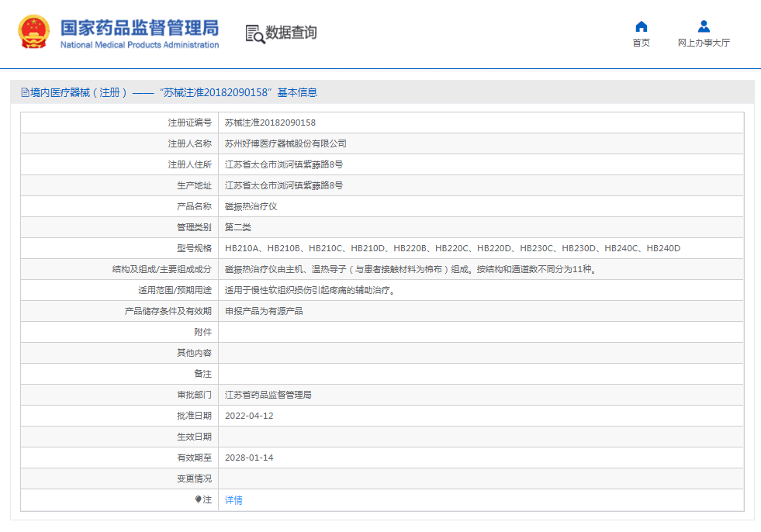Click the 国家药品监督管理局 site title
This screenshot has width=761, height=532.
click(140, 27)
